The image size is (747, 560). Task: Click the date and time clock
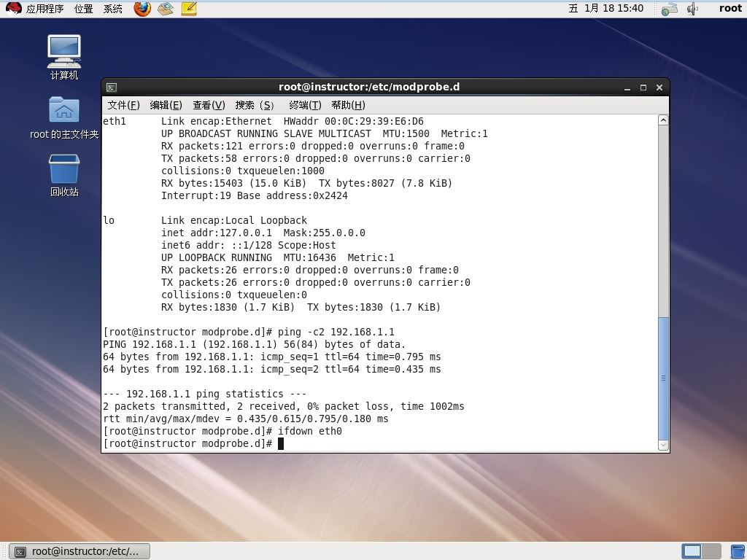click(x=606, y=8)
